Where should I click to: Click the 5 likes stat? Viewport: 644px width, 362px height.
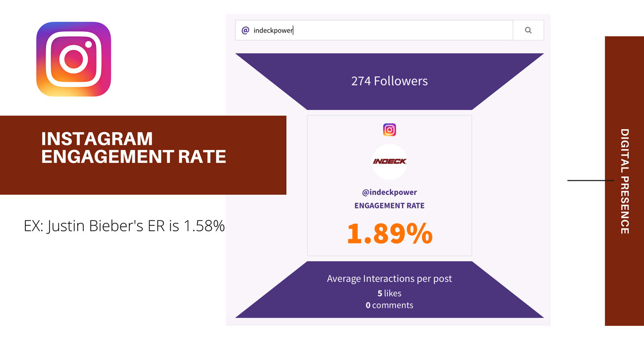point(389,293)
